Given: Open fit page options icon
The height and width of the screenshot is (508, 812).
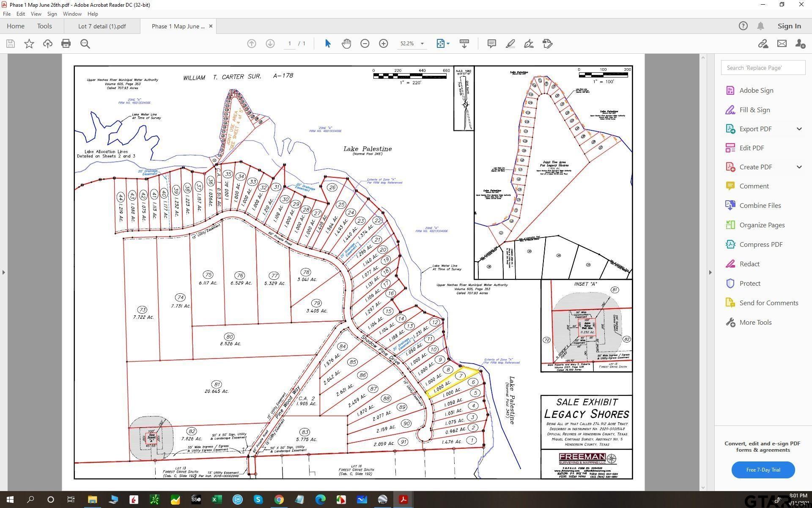Looking at the screenshot, I should tap(440, 44).
